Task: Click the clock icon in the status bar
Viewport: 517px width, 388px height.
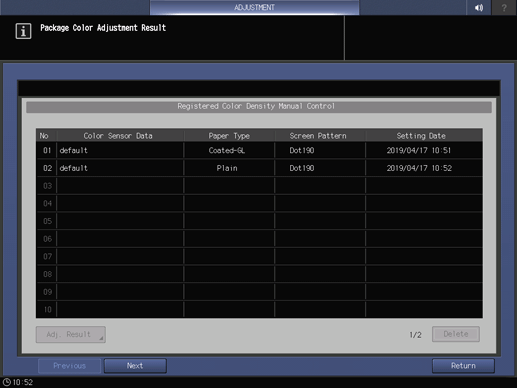Action: 7,382
